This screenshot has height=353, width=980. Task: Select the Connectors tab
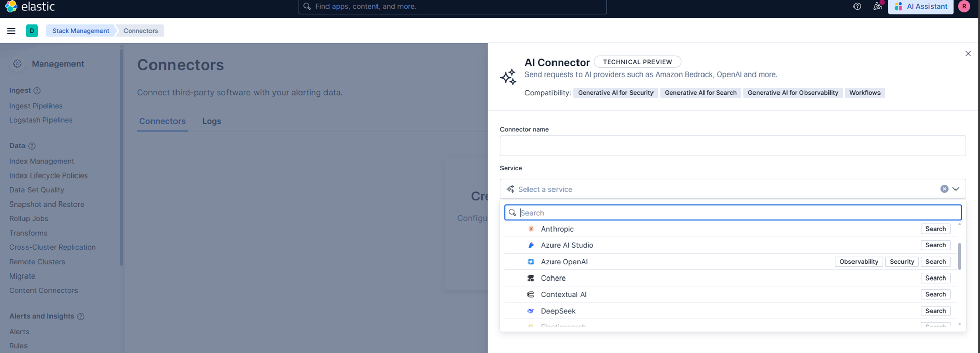pyautogui.click(x=162, y=121)
